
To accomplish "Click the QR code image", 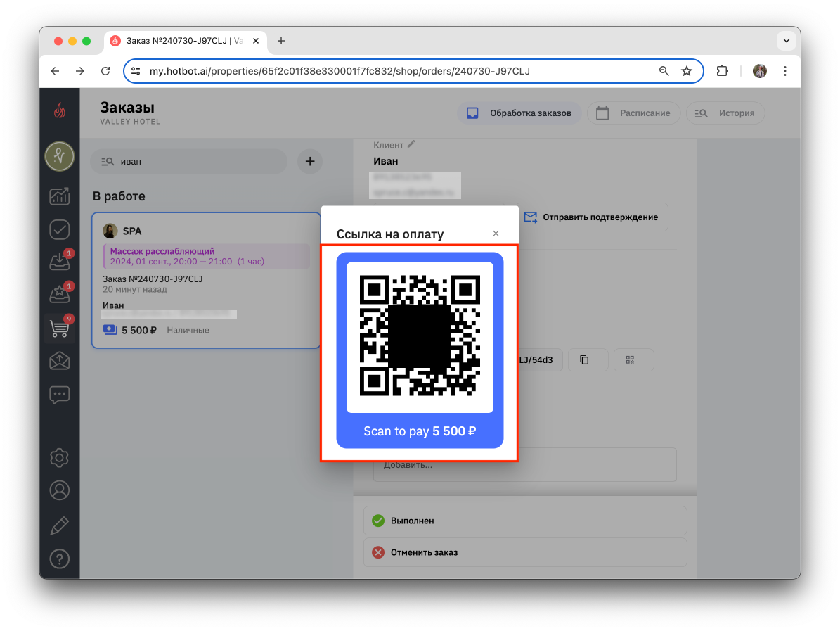I will pos(420,336).
